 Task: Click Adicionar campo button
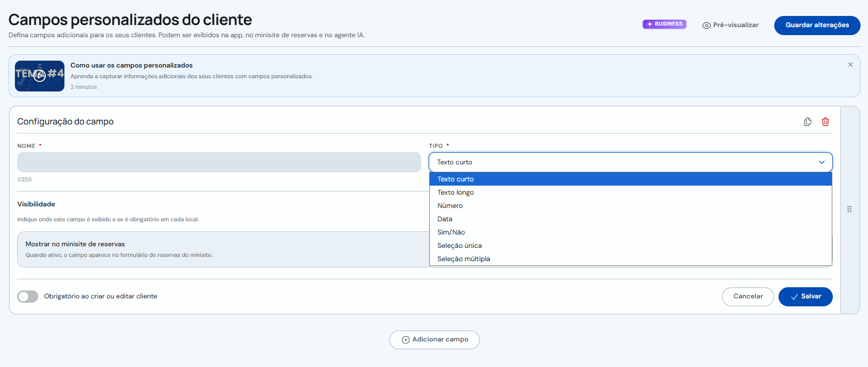[x=435, y=340]
